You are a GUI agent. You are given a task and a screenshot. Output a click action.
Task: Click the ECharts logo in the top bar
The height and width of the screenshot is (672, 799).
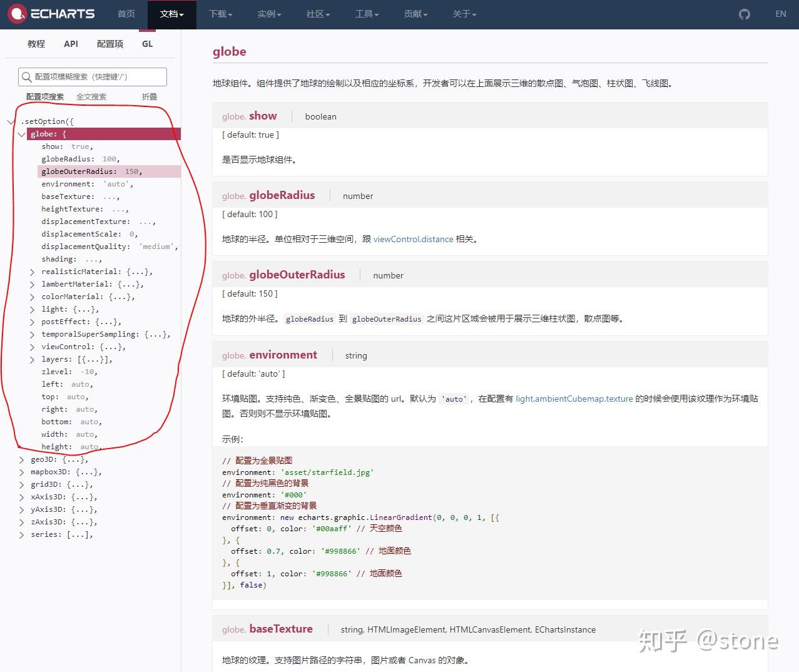pyautogui.click(x=51, y=14)
